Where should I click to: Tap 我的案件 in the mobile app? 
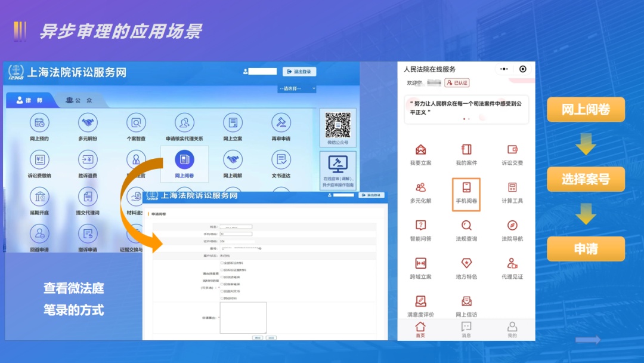(466, 155)
